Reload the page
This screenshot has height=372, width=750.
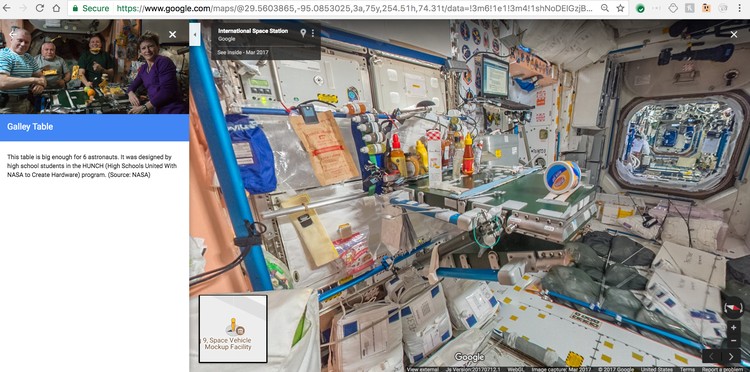coord(40,8)
